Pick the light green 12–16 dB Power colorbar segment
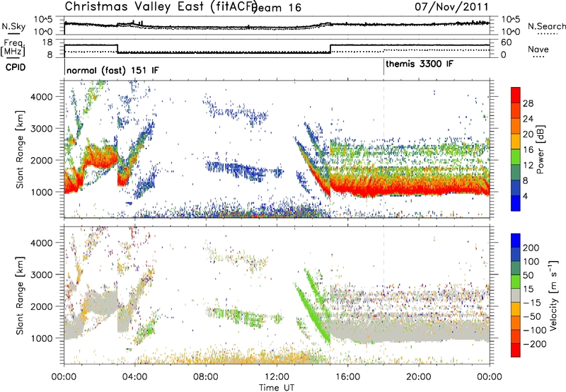Viewport: 566px width, 392px height. [x=516, y=157]
